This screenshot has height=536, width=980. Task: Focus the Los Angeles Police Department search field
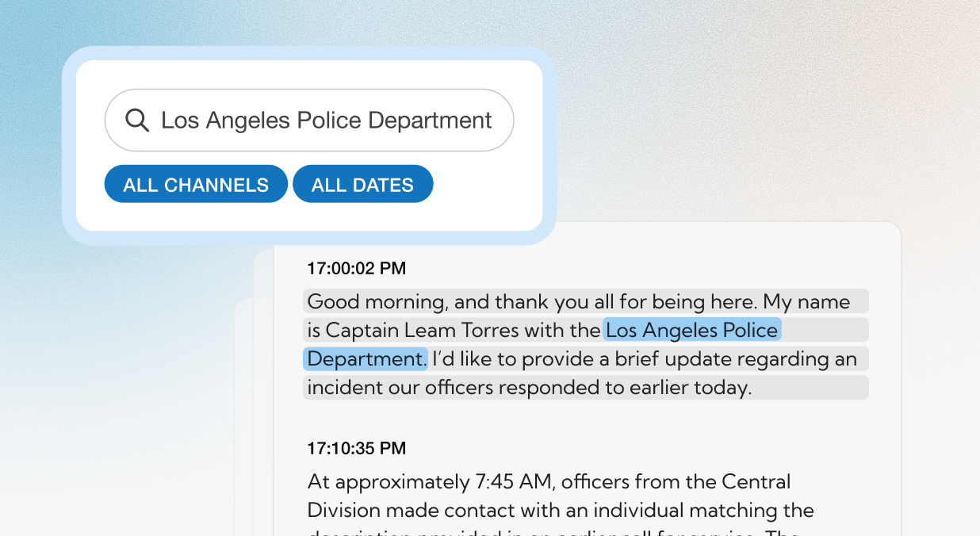[x=326, y=121]
